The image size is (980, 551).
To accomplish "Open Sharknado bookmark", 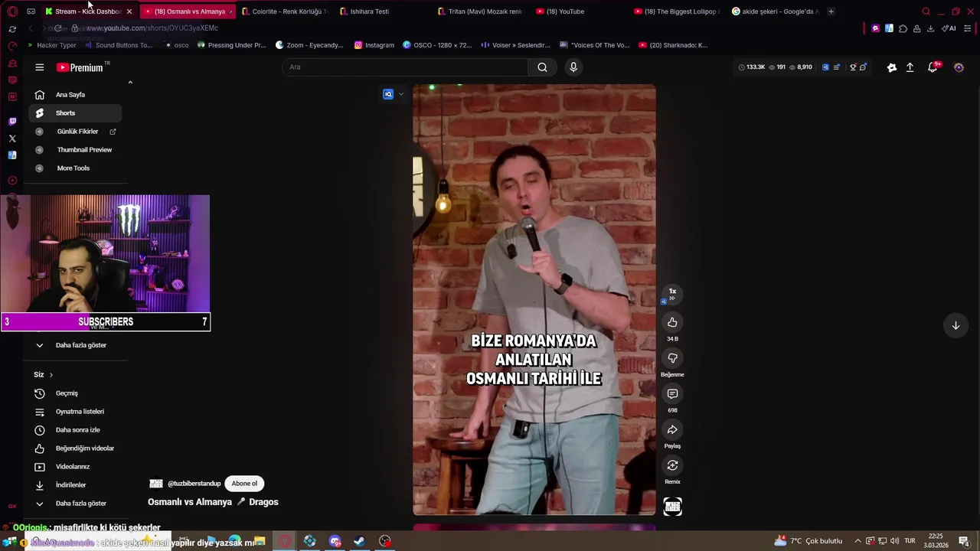I will pos(673,45).
